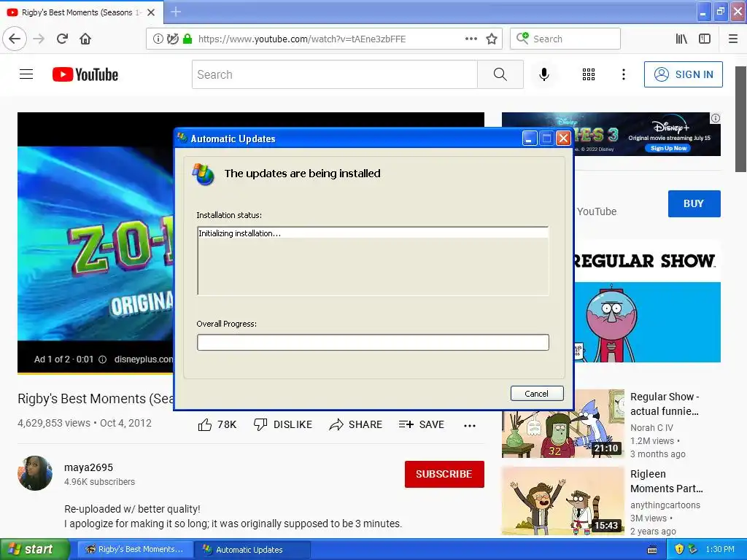Start voice search with microphone icon
The height and width of the screenshot is (560, 747).
pos(544,74)
